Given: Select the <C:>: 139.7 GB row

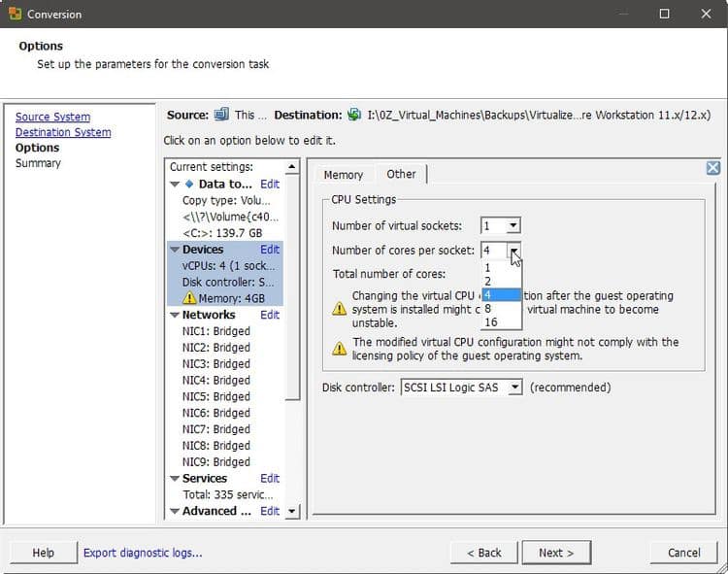Looking at the screenshot, I should pyautogui.click(x=222, y=233).
